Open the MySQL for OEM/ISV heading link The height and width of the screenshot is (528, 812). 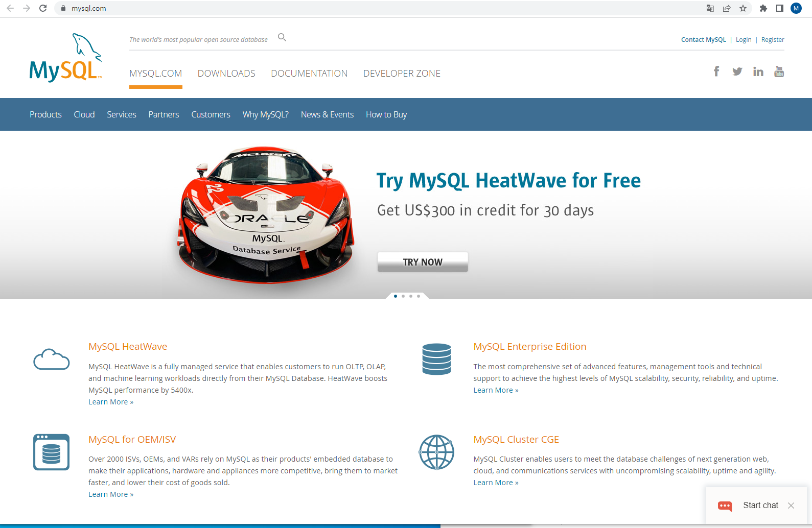click(x=132, y=439)
